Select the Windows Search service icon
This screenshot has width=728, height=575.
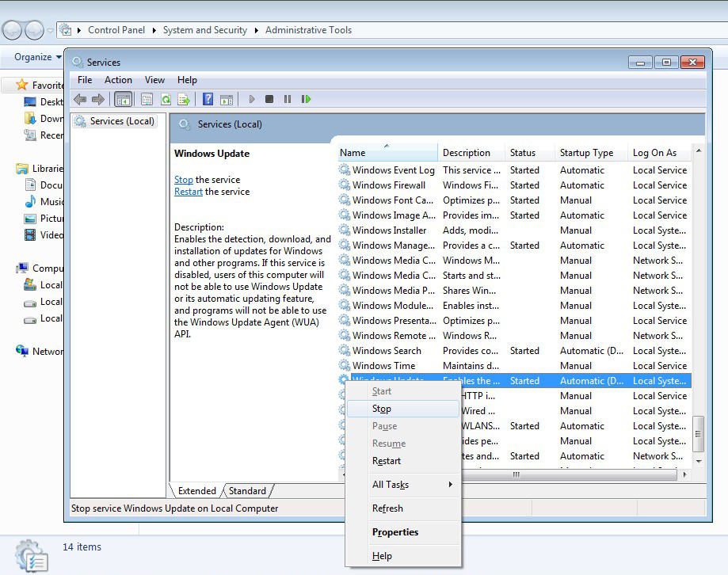pos(344,350)
